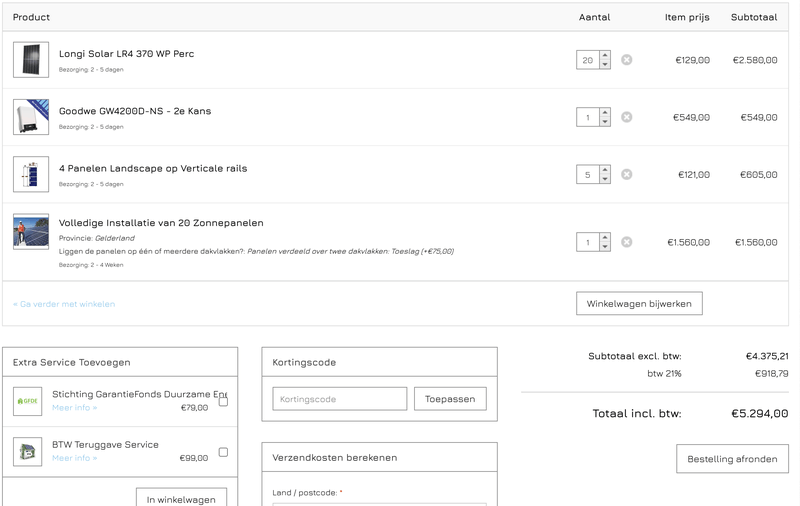
Task: Increase quantity of Goodwe GW4200D-NS inverter
Action: pyautogui.click(x=605, y=112)
